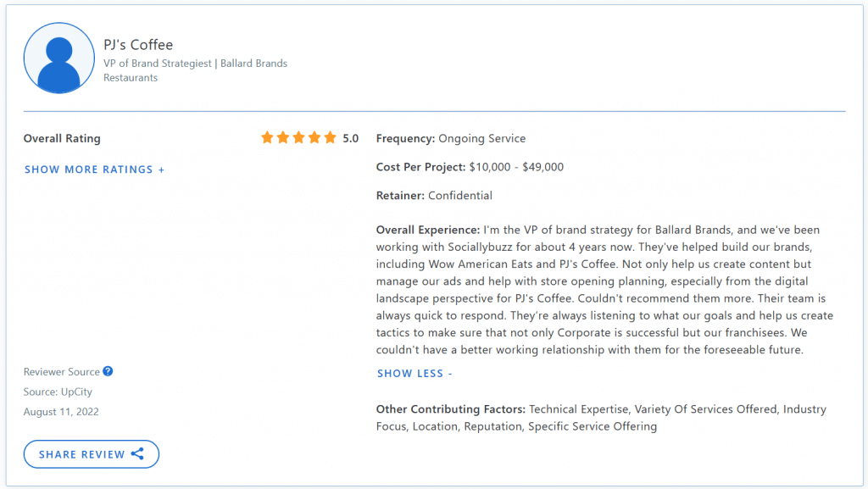Collapse review with Show Less

tap(415, 373)
